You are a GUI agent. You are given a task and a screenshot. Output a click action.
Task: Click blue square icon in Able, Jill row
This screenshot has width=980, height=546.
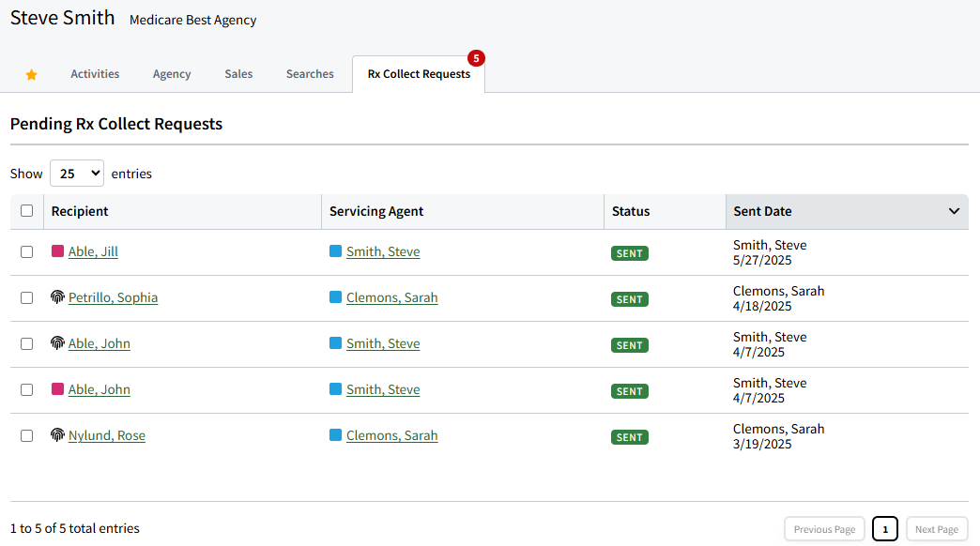(x=336, y=251)
